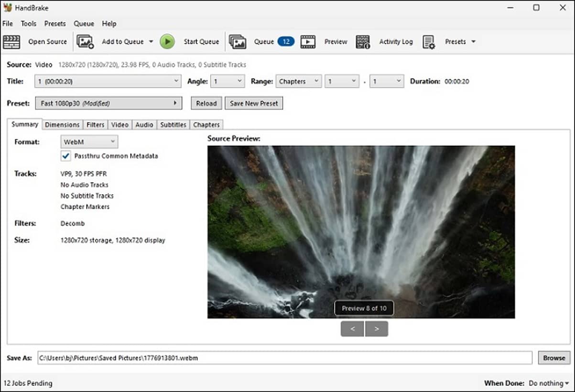
Task: Expand the Title selection combo box
Action: [x=108, y=81]
